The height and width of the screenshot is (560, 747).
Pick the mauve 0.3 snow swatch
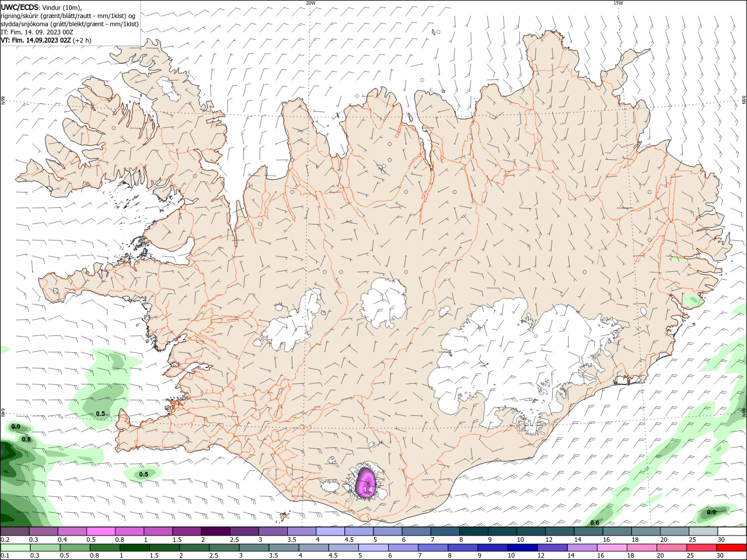click(x=44, y=531)
